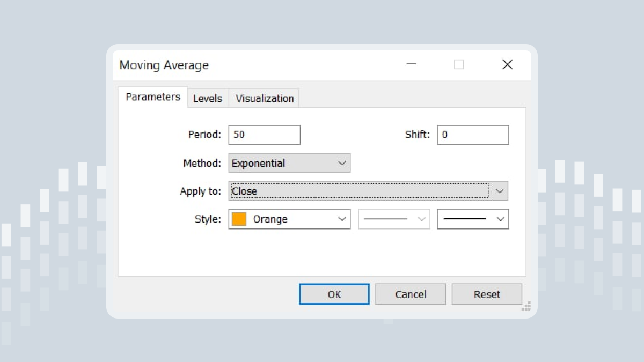Confirm settings with the OK button
Image resolution: width=644 pixels, height=362 pixels.
click(x=334, y=294)
